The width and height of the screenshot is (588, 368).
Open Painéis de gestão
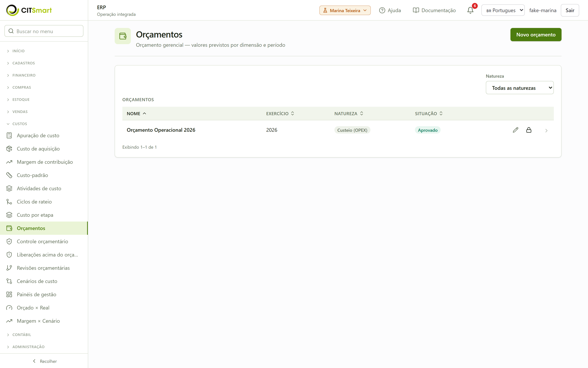pyautogui.click(x=44, y=295)
